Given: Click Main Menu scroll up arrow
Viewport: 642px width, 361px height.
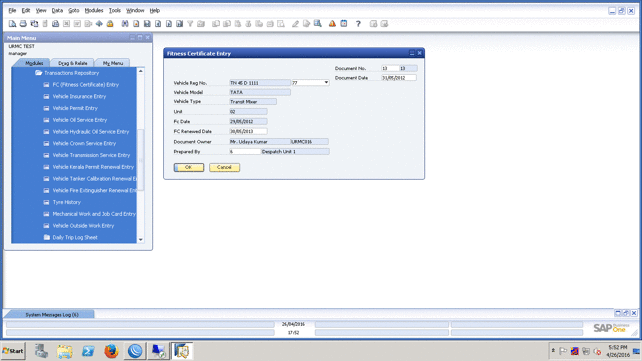Looking at the screenshot, I should 140,71.
